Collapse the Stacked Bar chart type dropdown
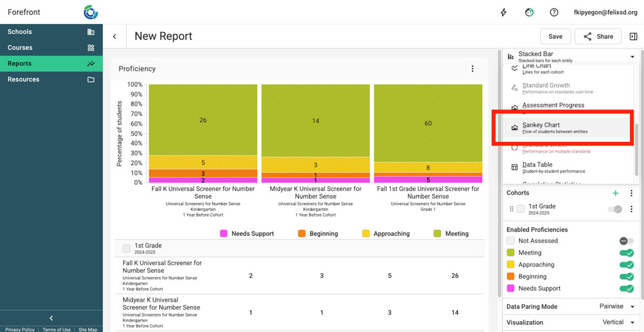This screenshot has height=332, width=644. [632, 57]
